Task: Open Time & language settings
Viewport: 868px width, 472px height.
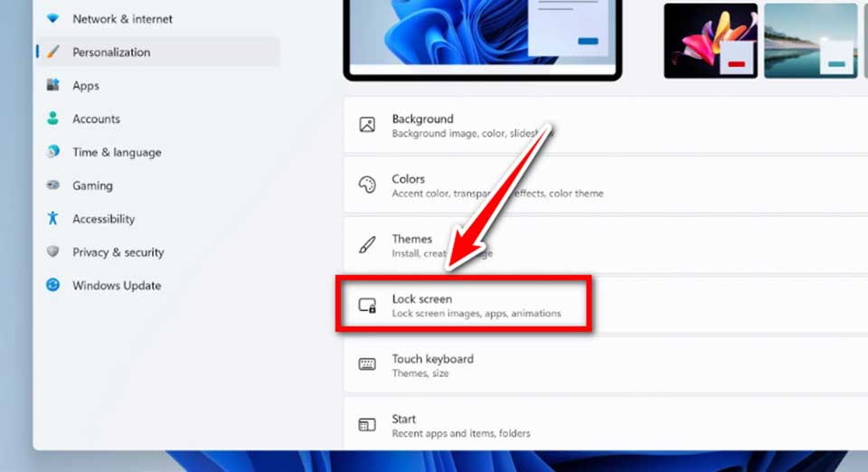Action: (158, 152)
